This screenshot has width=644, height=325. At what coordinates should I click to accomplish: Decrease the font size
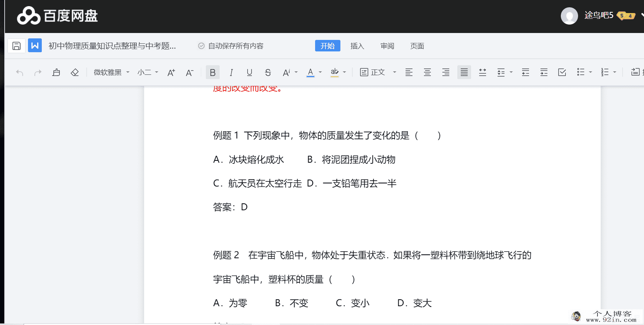(190, 72)
